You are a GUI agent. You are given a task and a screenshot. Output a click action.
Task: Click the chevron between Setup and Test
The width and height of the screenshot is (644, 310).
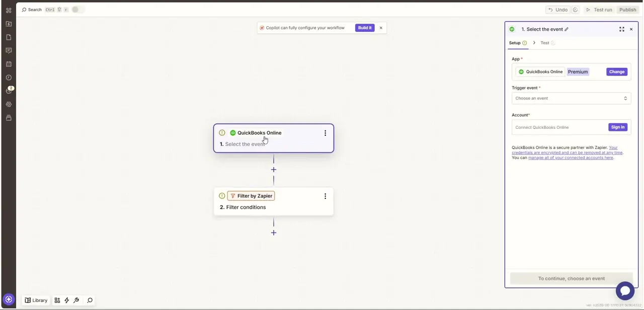click(534, 43)
